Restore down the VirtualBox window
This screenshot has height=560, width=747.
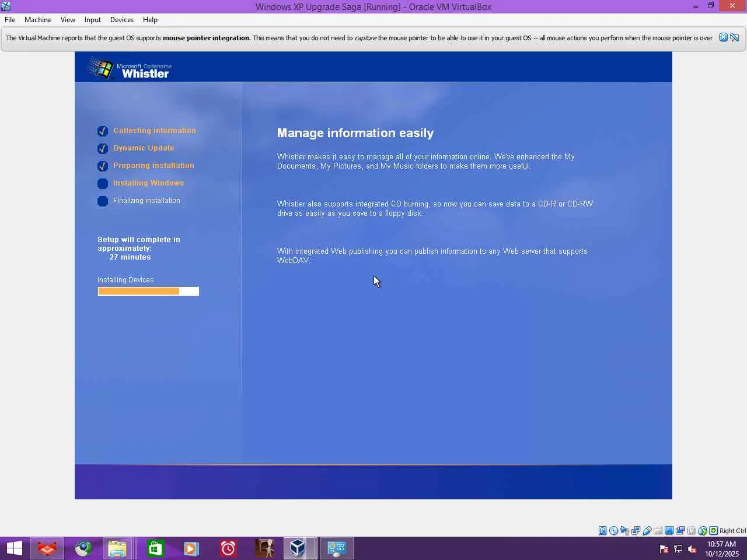point(711,6)
